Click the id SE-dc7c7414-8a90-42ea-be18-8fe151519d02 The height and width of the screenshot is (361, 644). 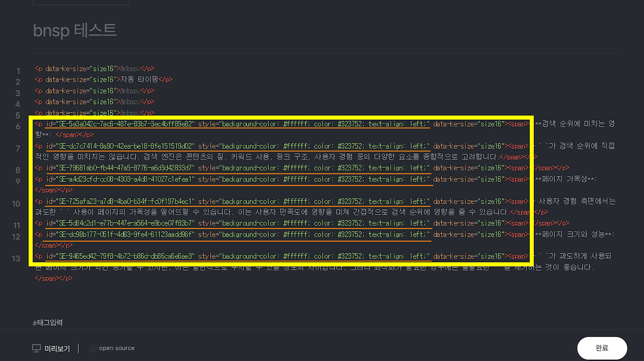point(126,146)
